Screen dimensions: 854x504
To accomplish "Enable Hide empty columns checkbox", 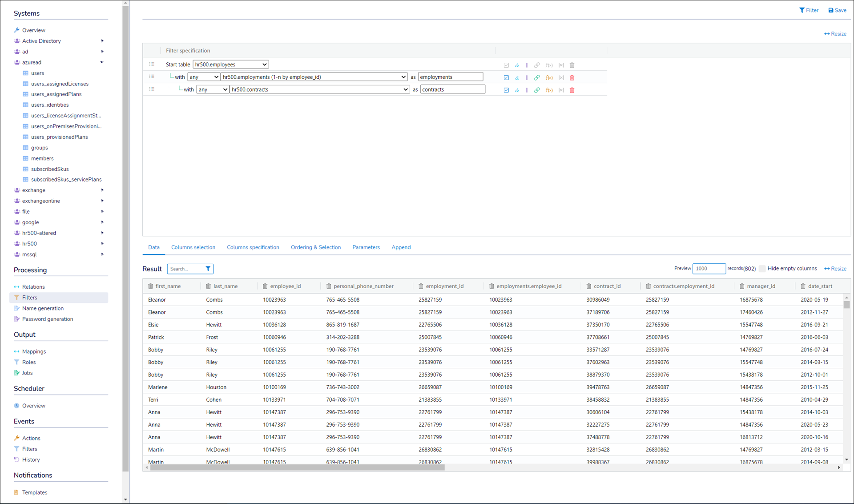I will (762, 269).
